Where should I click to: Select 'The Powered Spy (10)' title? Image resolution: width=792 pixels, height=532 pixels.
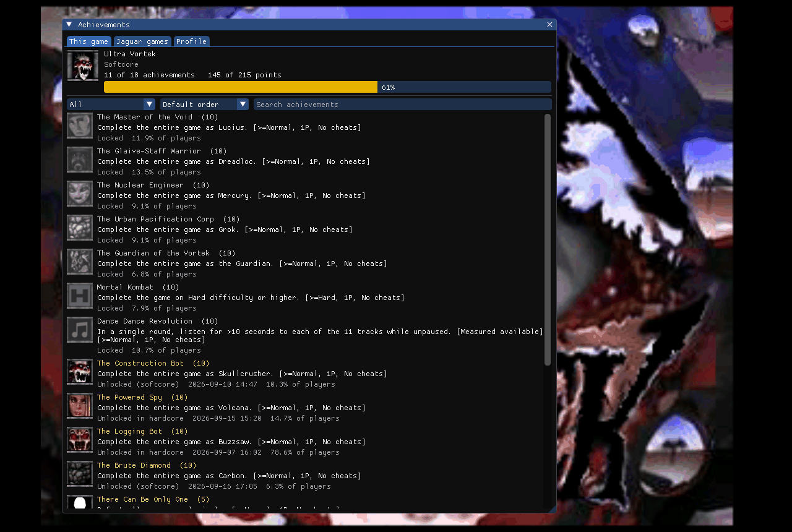pos(142,397)
